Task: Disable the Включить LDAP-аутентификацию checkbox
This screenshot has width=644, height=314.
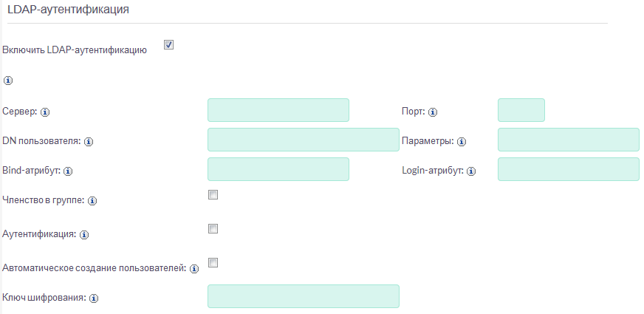Action: (168, 46)
